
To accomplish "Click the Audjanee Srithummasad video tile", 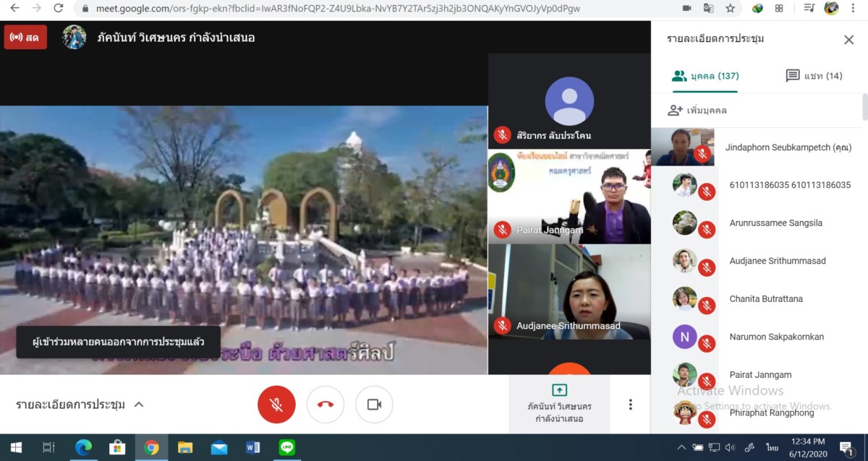I will [x=569, y=291].
